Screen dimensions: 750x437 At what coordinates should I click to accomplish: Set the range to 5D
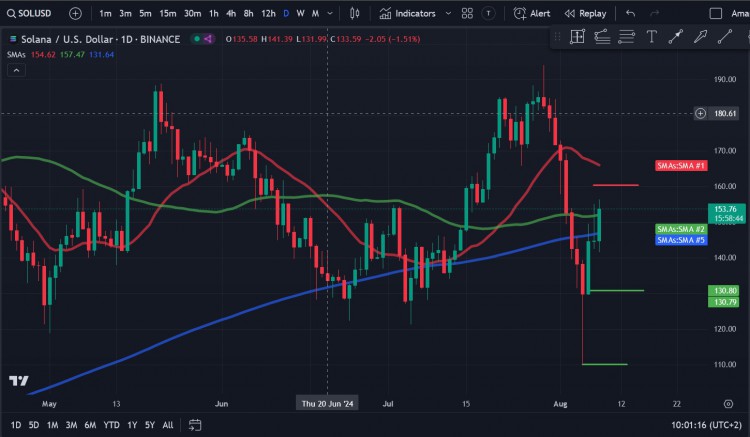point(33,425)
